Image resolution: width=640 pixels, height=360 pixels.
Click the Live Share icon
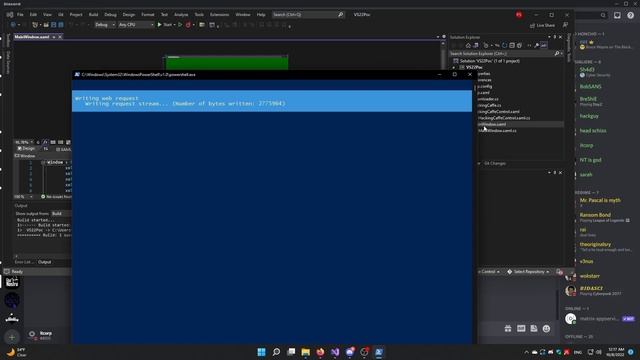tap(532, 25)
